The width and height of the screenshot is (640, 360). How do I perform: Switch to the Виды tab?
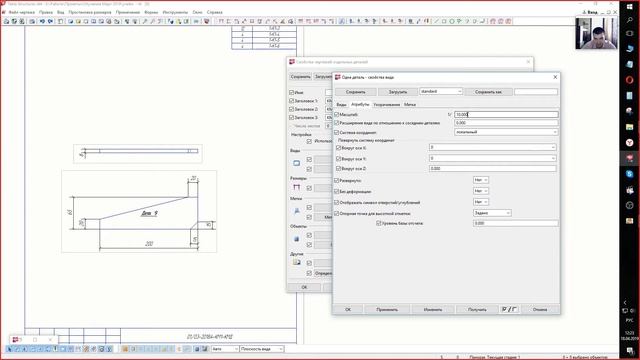(341, 105)
